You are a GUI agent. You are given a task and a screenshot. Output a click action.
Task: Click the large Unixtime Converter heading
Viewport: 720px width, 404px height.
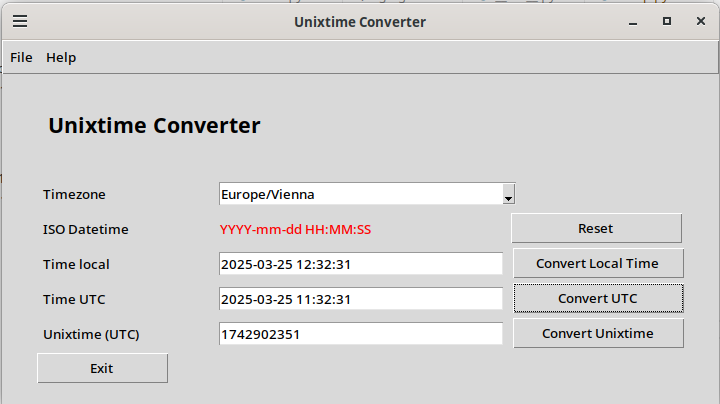pyautogui.click(x=154, y=126)
